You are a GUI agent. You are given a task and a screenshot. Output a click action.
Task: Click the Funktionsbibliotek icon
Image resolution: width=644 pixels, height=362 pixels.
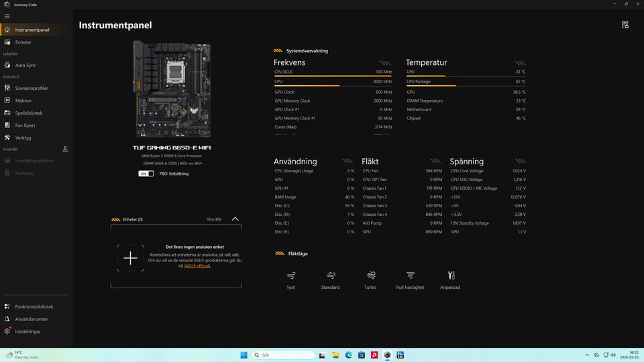[7, 306]
